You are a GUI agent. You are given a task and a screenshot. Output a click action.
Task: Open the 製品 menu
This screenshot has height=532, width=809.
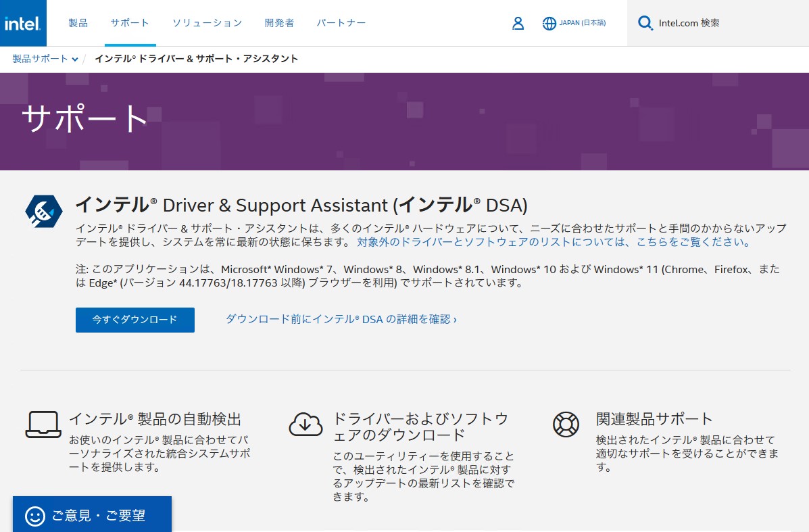pyautogui.click(x=78, y=23)
